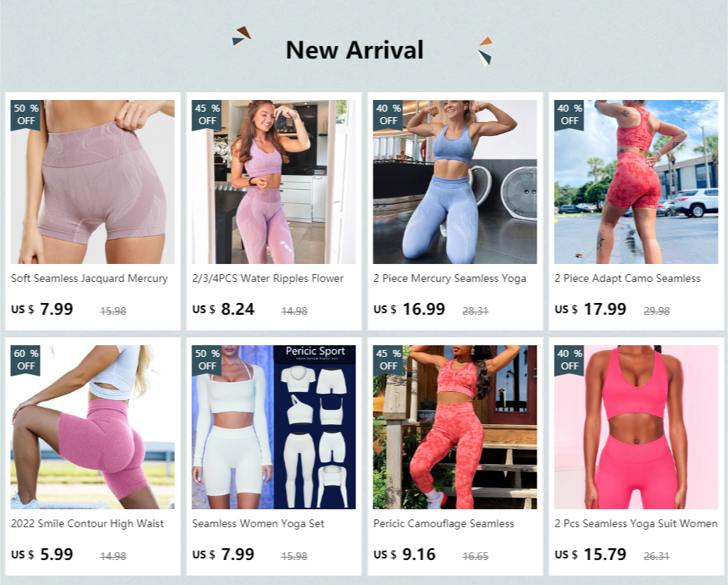Image resolution: width=728 pixels, height=585 pixels.
Task: Open the red Adapt Camo shorts photo
Action: pyautogui.click(x=636, y=181)
